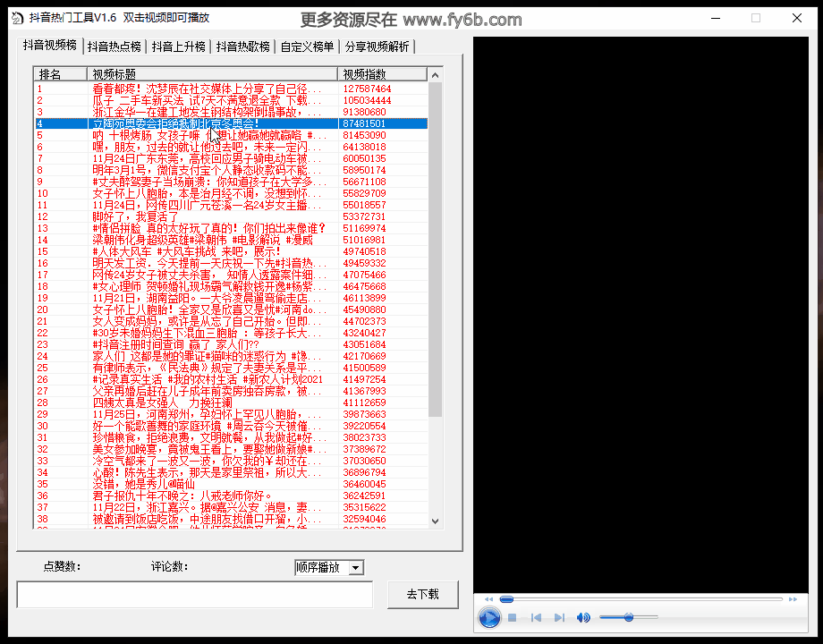The image size is (823, 644).
Task: Select rank 35 video 没错，她是秀儿
Action: pos(232,484)
